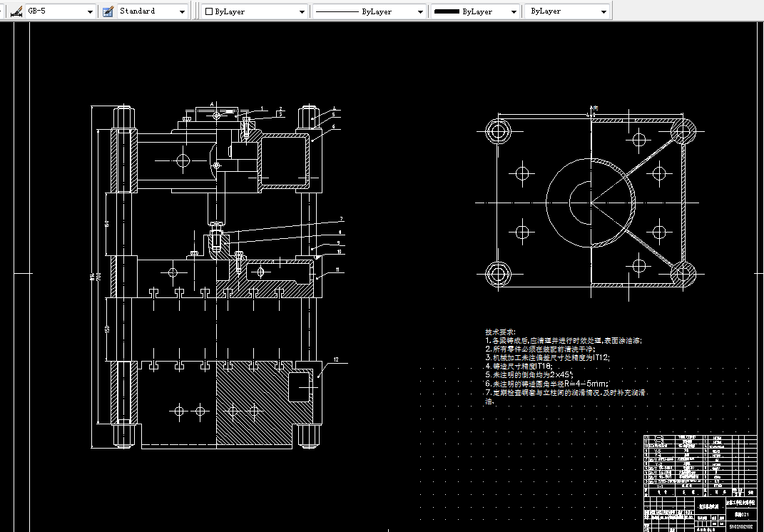Click part callout number 6
The height and width of the screenshot is (532, 764).
334,126
